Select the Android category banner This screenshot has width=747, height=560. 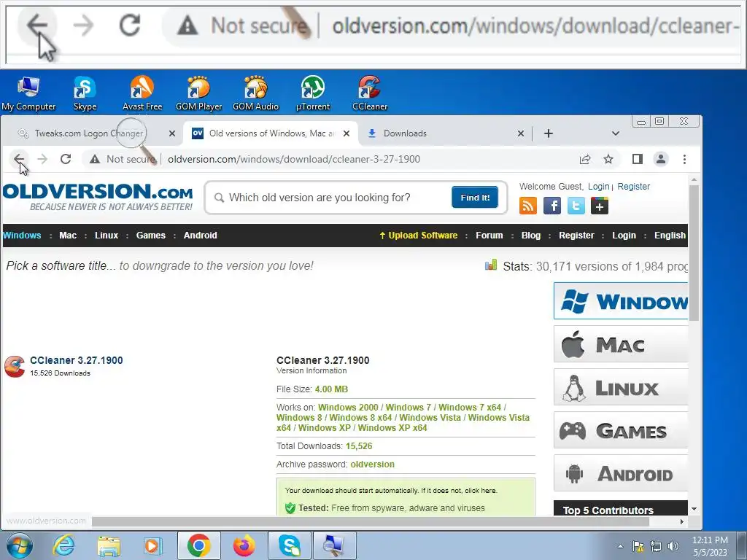pyautogui.click(x=621, y=472)
